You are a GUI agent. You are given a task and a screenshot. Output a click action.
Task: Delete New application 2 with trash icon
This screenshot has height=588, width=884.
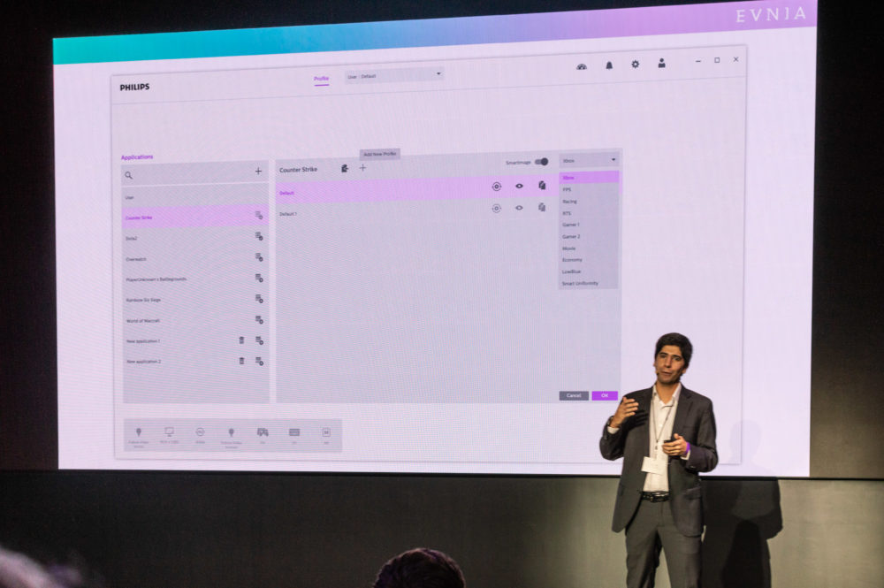tap(242, 361)
